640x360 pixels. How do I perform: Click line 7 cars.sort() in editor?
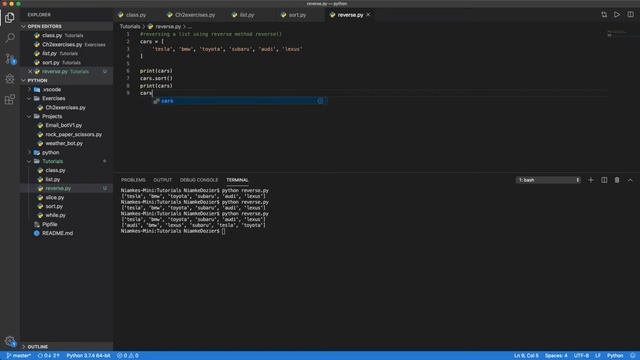[156, 78]
